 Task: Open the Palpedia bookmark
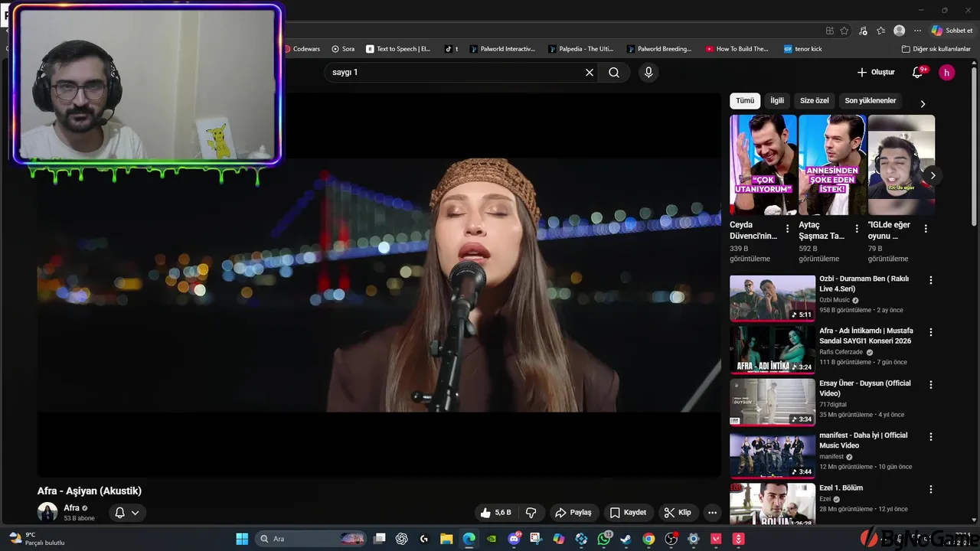581,49
